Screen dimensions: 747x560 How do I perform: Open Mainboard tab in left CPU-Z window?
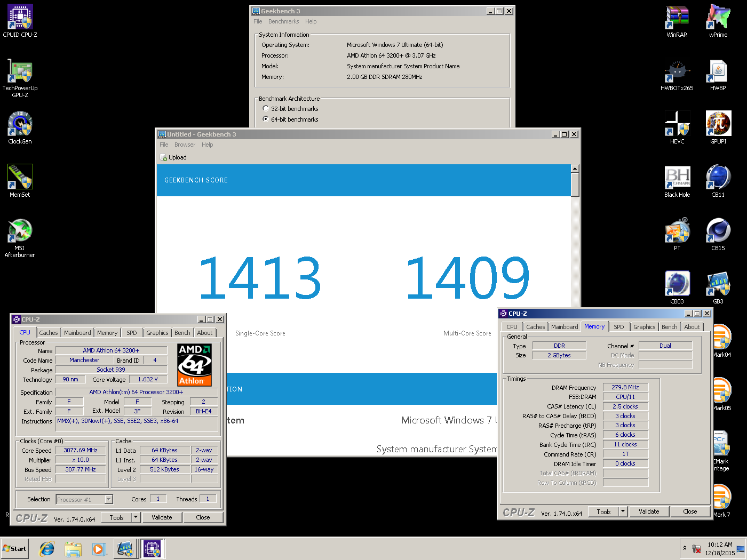pyautogui.click(x=77, y=333)
